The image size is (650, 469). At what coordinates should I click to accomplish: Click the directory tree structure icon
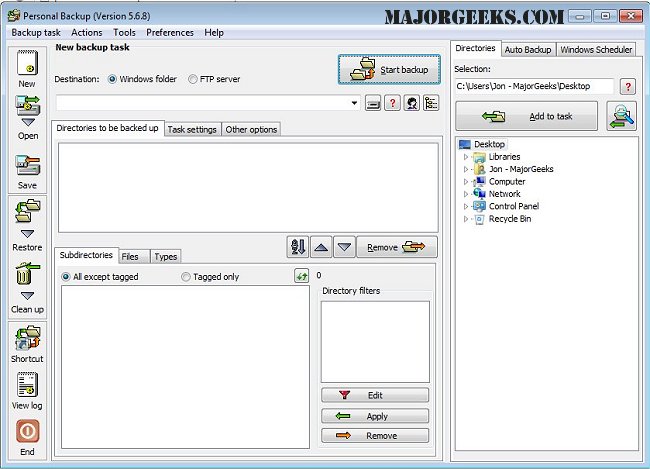tap(431, 103)
